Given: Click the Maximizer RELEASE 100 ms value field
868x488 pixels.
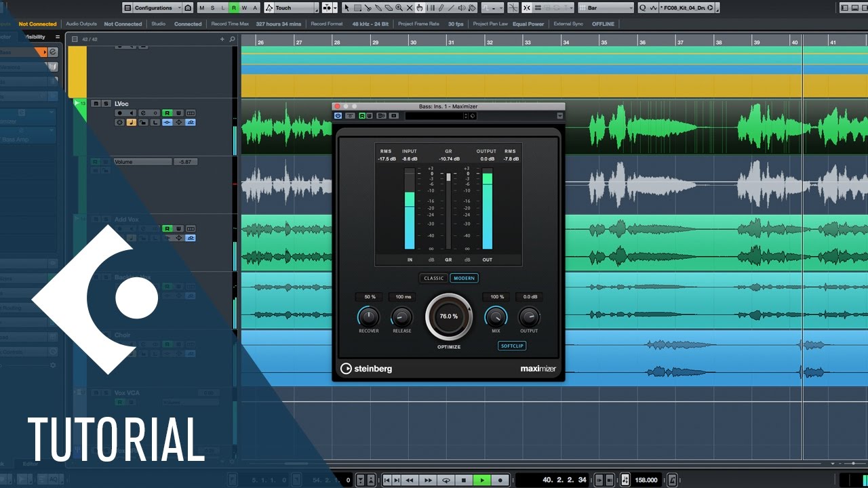Looking at the screenshot, I should pyautogui.click(x=403, y=297).
